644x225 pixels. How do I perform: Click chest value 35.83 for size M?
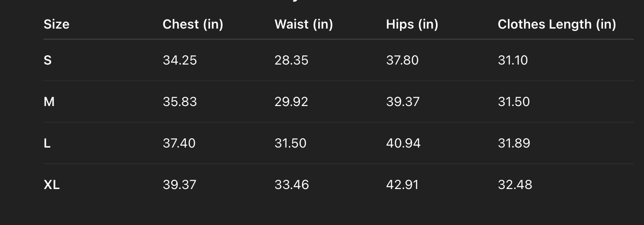tap(179, 102)
